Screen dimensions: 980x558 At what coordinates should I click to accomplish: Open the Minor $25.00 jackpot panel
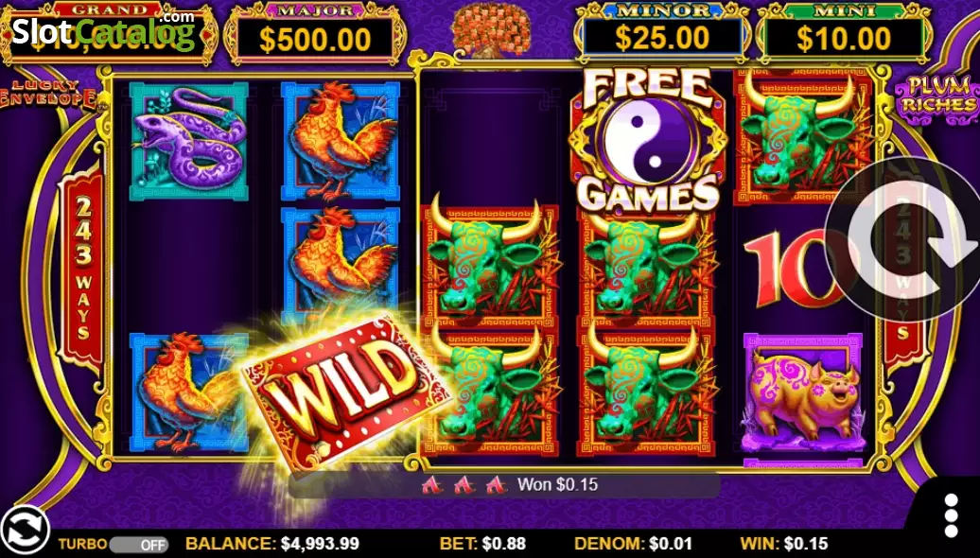click(662, 35)
